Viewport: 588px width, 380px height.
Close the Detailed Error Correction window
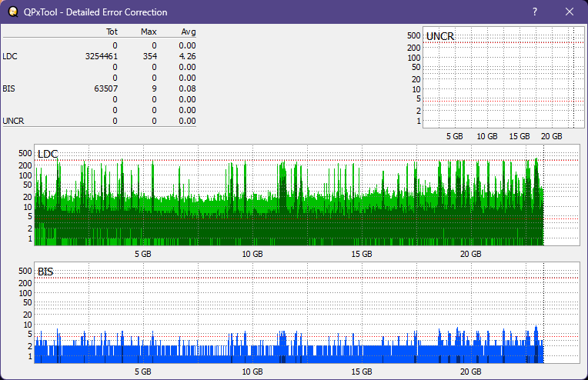[x=570, y=12]
